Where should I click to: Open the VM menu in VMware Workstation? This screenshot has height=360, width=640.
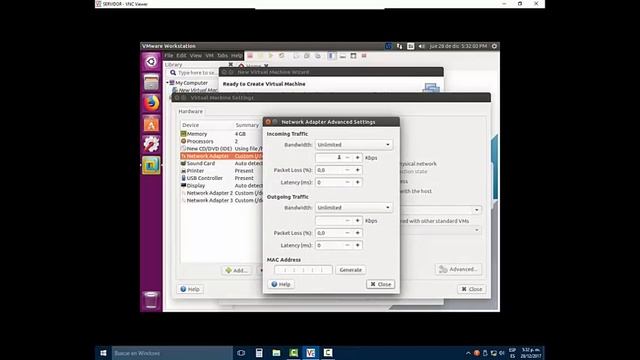[x=209, y=56]
